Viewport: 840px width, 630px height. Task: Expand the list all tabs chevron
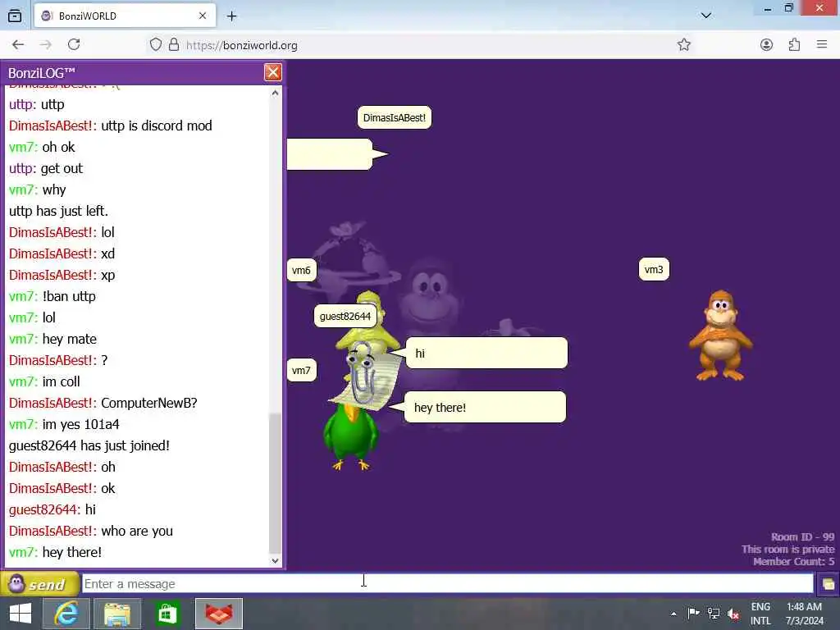coord(706,16)
